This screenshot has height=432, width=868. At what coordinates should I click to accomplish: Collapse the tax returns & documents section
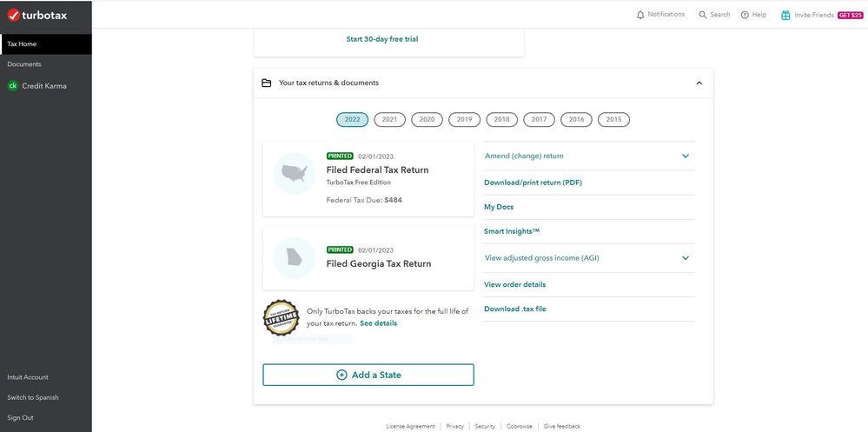699,83
